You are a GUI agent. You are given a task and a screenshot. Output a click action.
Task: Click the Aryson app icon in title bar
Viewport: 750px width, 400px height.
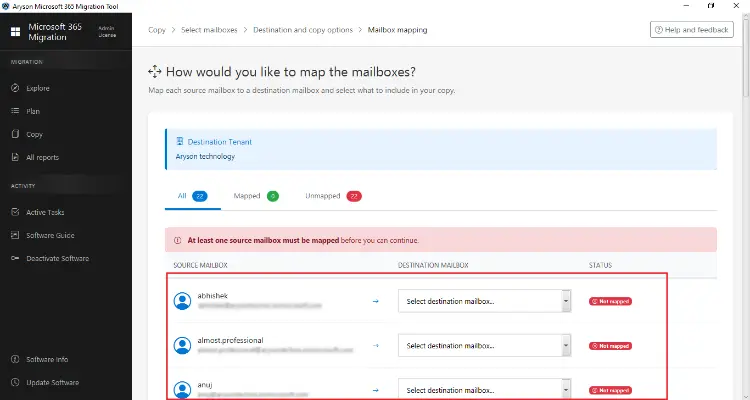[6, 6]
